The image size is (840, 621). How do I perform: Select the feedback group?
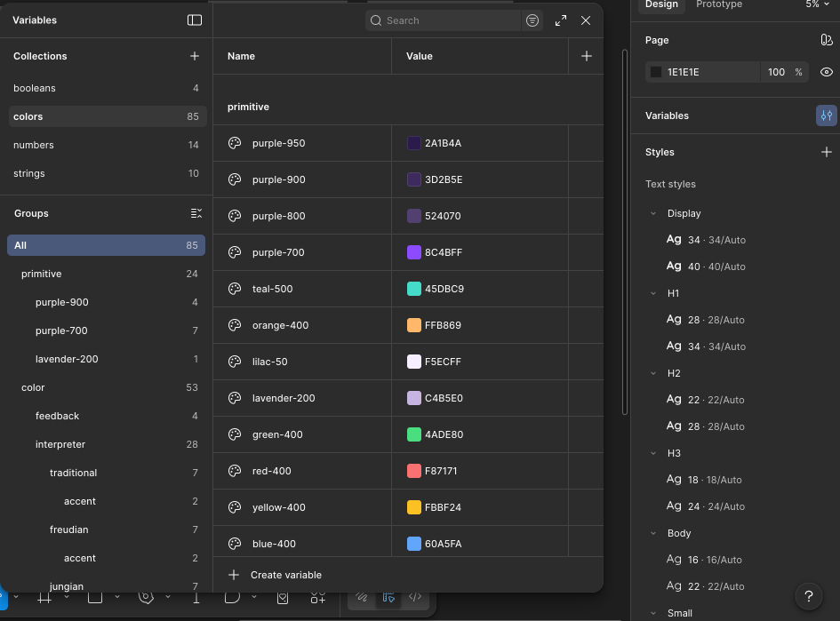tap(106, 416)
